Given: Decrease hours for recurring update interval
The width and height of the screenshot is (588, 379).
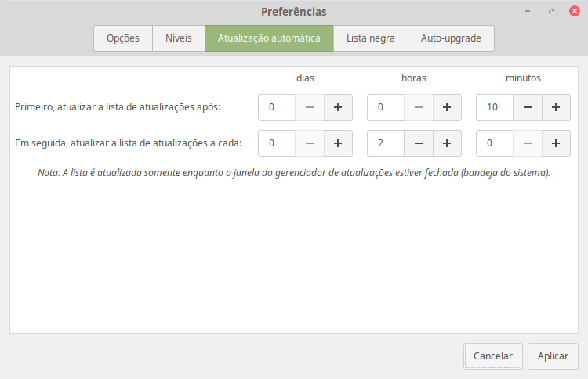Looking at the screenshot, I should 419,143.
